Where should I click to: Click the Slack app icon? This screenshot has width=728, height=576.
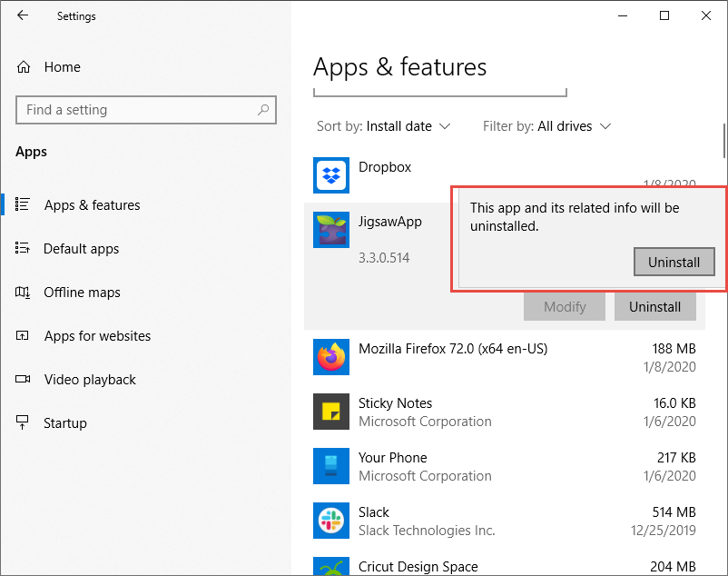click(331, 521)
